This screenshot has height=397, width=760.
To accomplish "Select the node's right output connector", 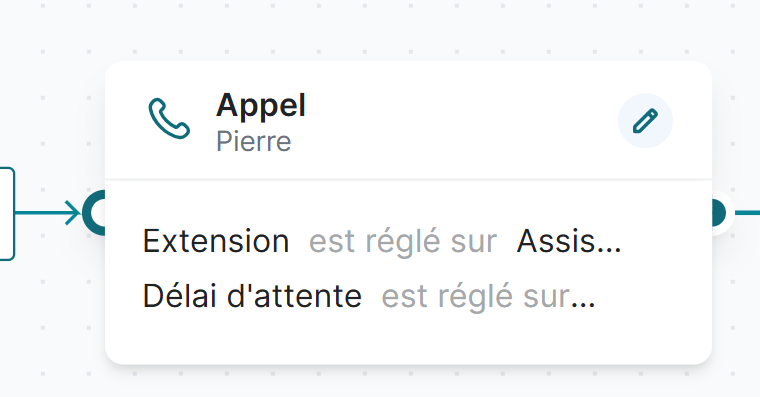I will (718, 213).
